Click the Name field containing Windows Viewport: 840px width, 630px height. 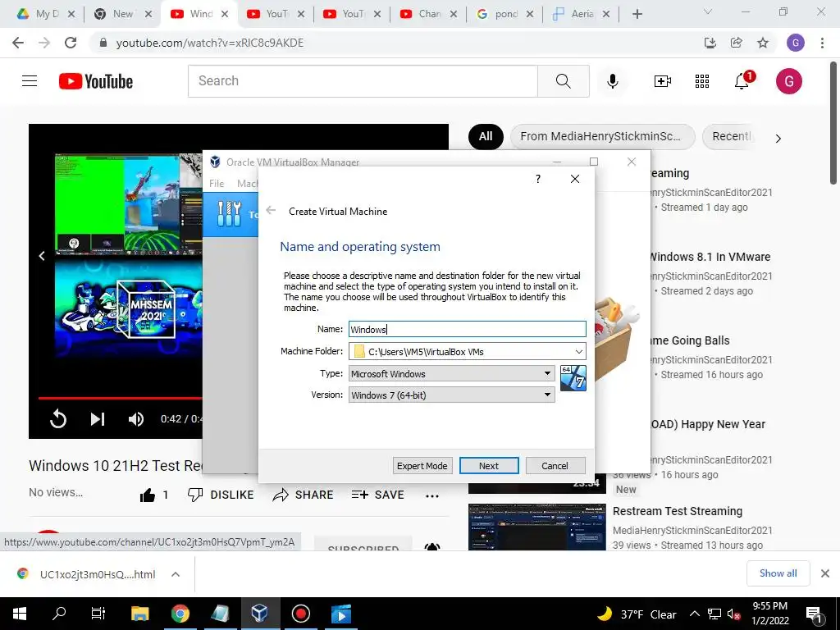click(467, 330)
